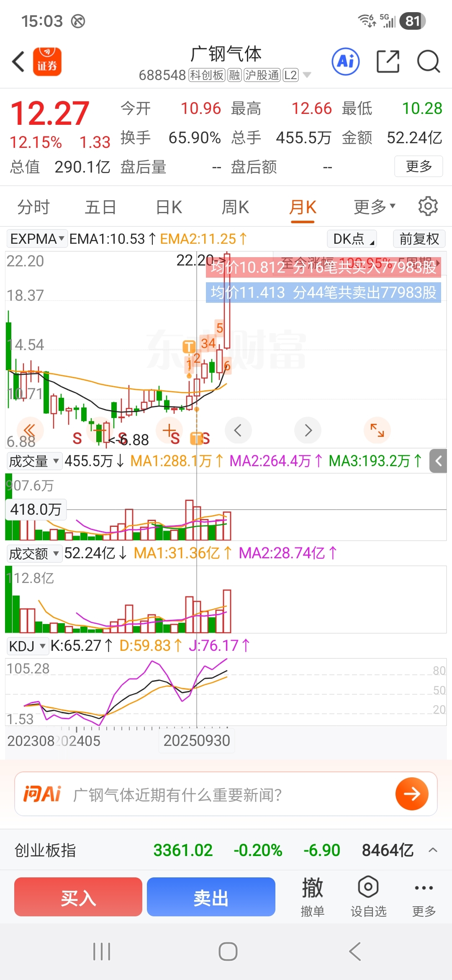Screen dimensions: 452x980
Task: Open 成交额 indicator dropdown
Action: [34, 554]
